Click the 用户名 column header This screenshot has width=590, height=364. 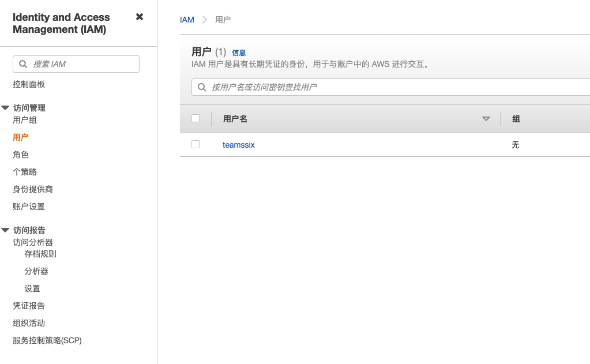click(235, 119)
